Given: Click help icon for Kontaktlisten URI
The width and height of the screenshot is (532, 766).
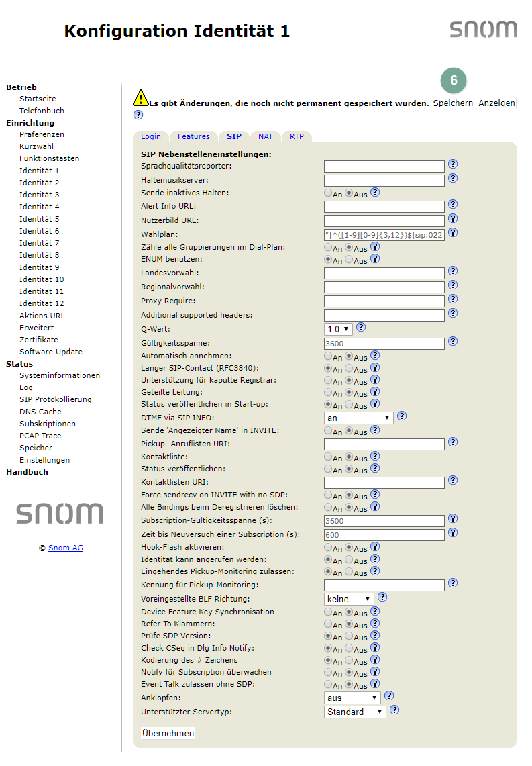Looking at the screenshot, I should (x=453, y=481).
